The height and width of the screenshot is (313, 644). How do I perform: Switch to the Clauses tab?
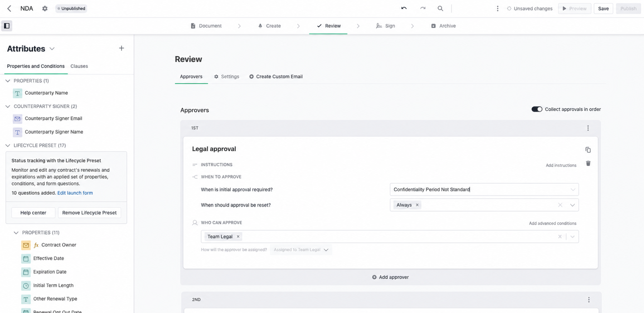(79, 66)
